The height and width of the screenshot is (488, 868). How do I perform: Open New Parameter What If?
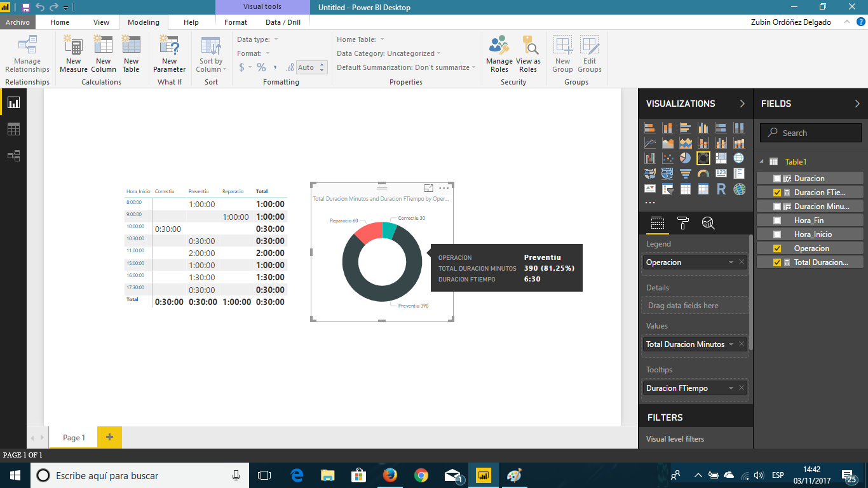pyautogui.click(x=170, y=55)
